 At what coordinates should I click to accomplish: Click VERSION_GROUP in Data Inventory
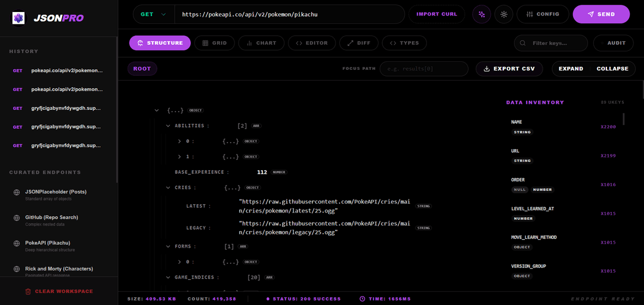(x=528, y=266)
